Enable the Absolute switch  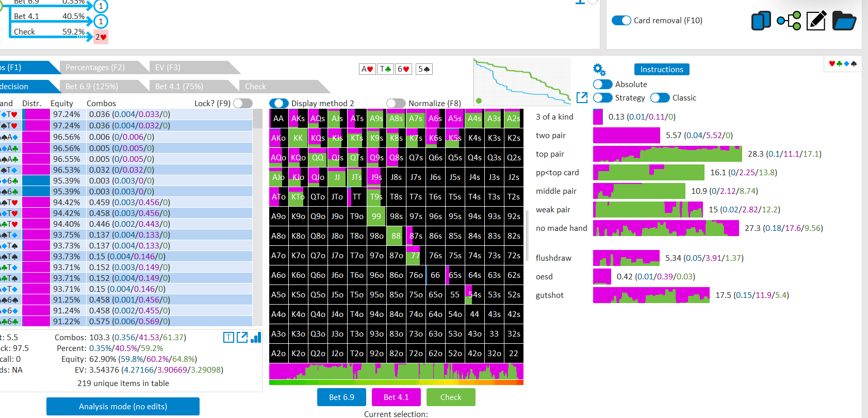click(602, 85)
